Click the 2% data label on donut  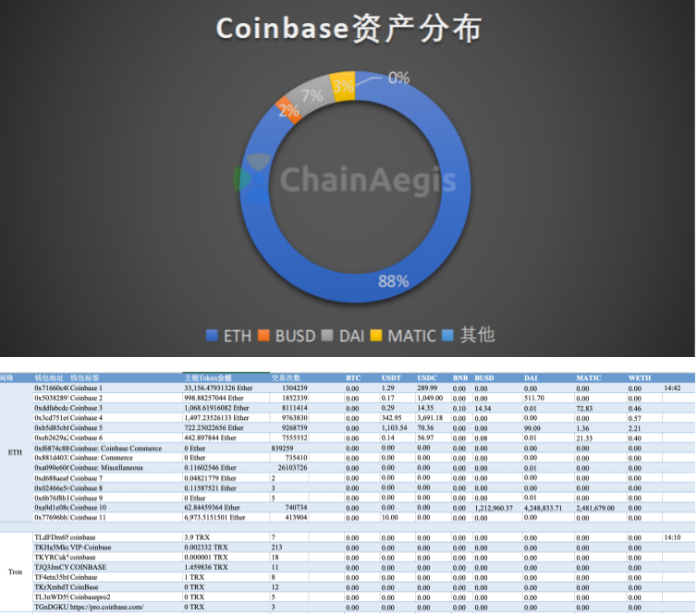point(289,110)
